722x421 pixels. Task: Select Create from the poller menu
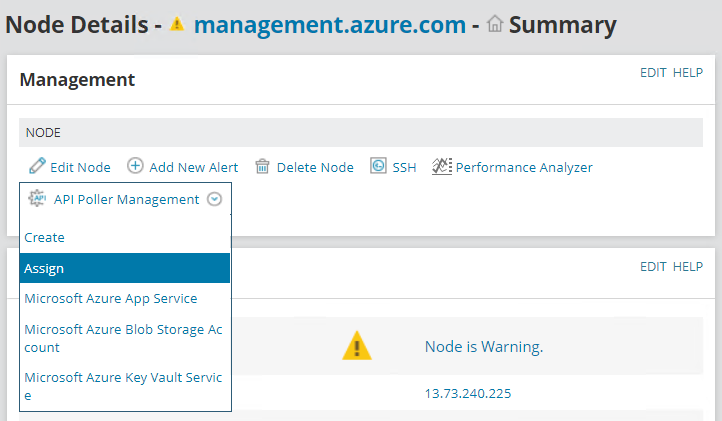pos(45,238)
